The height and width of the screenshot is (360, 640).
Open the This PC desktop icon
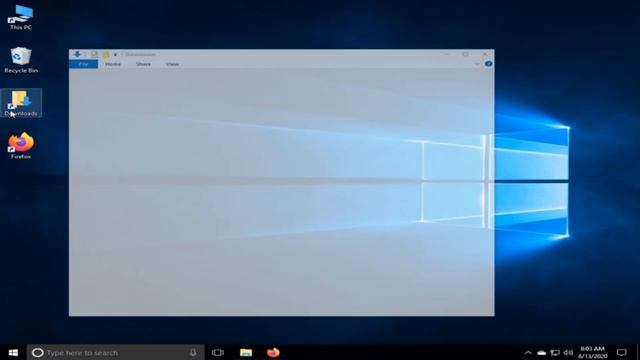21,17
